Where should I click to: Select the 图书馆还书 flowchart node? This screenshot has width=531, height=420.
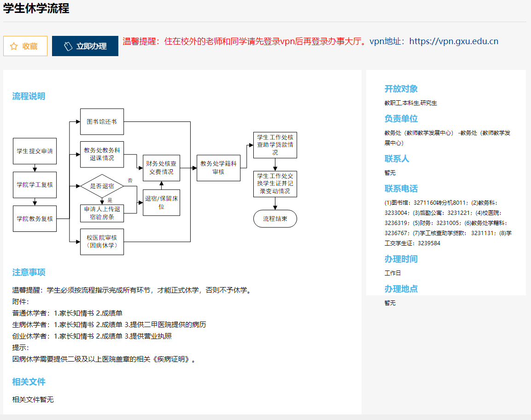coord(102,122)
